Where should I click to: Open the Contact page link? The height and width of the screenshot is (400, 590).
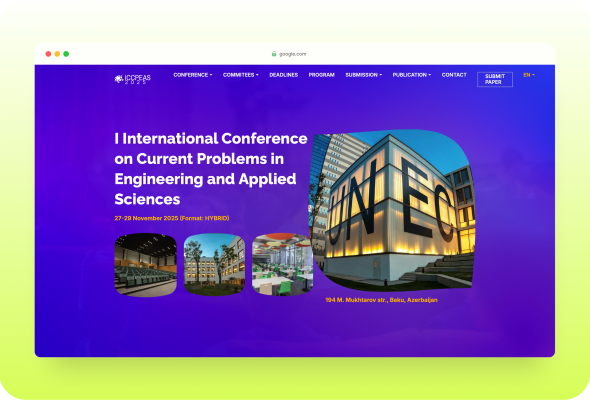point(454,75)
